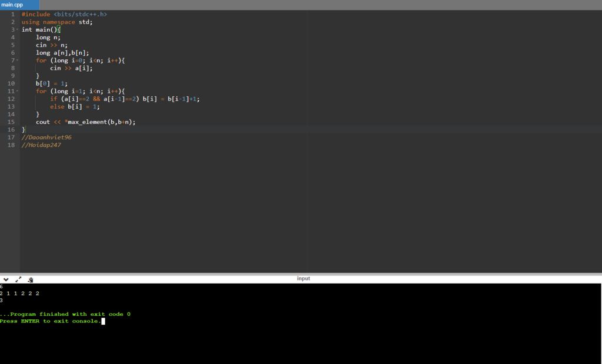Click the '//Daoanhviet96' comment

pos(46,137)
